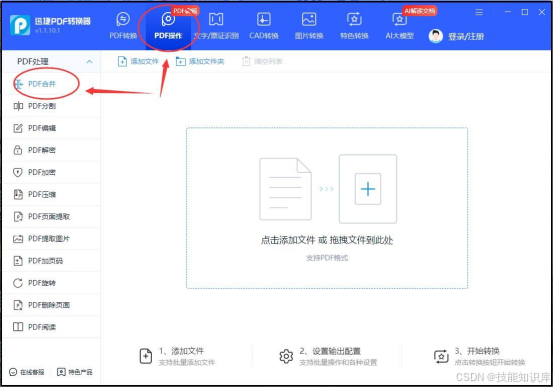554x388 pixels.
Task: Click the 登录/注册 link
Action: point(466,36)
